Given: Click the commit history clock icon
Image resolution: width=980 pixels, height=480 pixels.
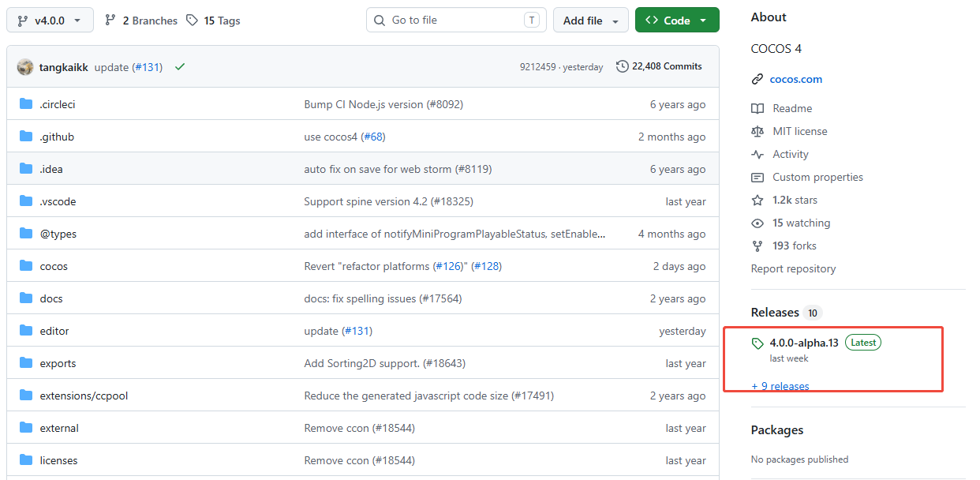Looking at the screenshot, I should click(x=623, y=66).
